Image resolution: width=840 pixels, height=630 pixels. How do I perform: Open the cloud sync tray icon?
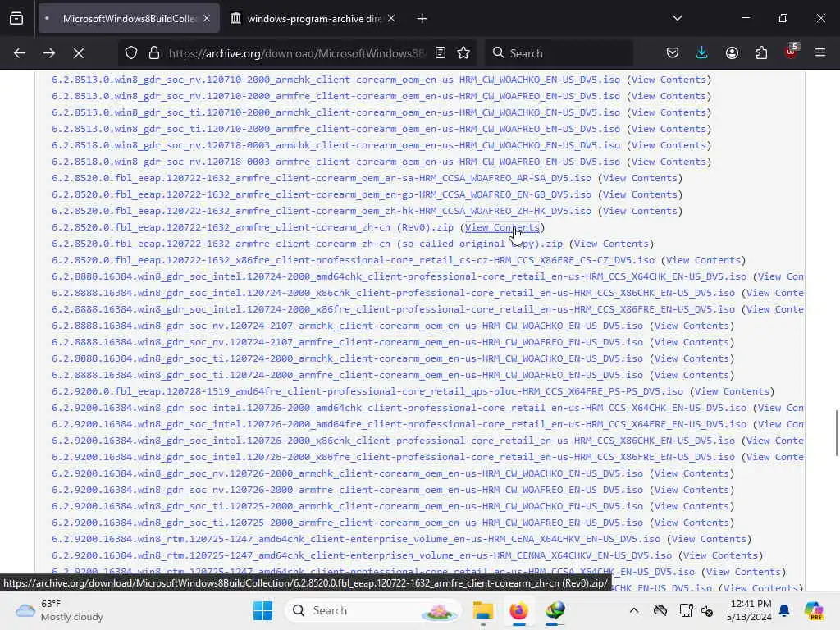(x=660, y=610)
